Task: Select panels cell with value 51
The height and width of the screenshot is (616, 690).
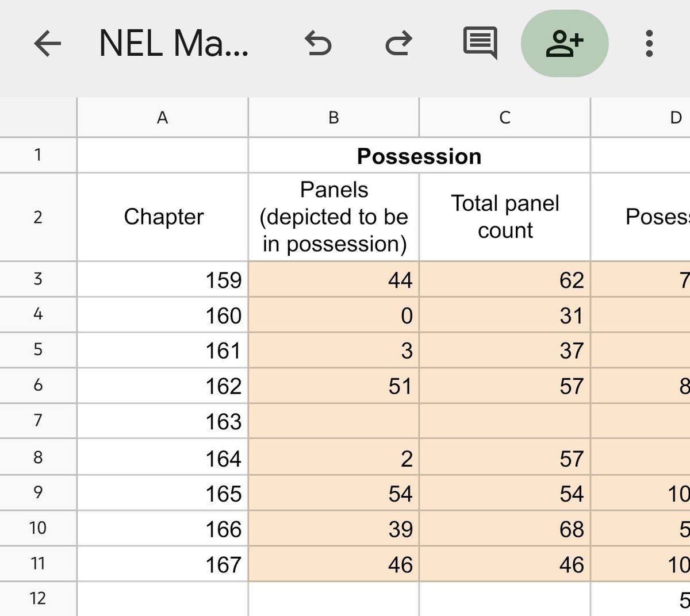Action: pos(333,386)
